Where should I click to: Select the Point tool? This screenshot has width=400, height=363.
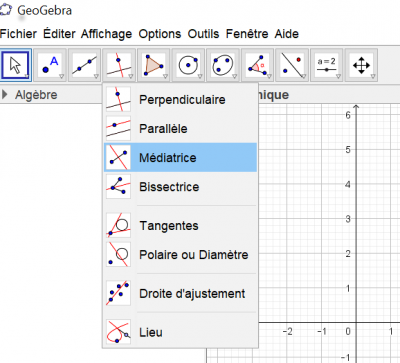tap(50, 65)
